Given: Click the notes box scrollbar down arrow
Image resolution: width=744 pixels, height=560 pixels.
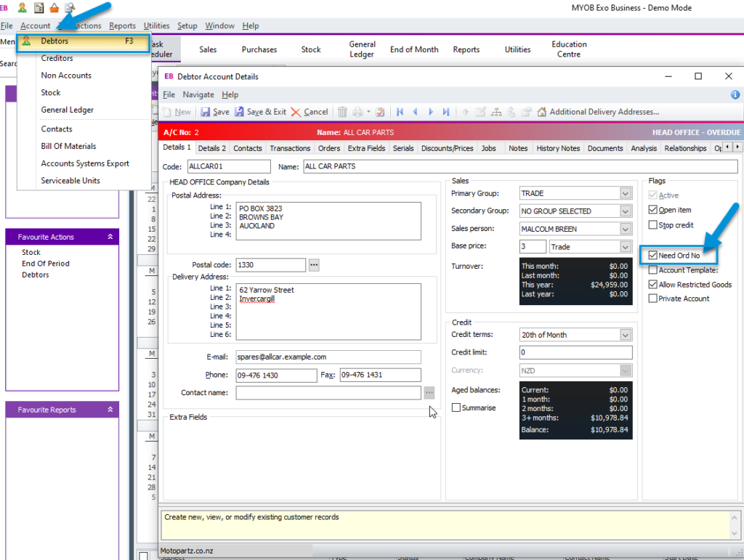Looking at the screenshot, I should (734, 533).
